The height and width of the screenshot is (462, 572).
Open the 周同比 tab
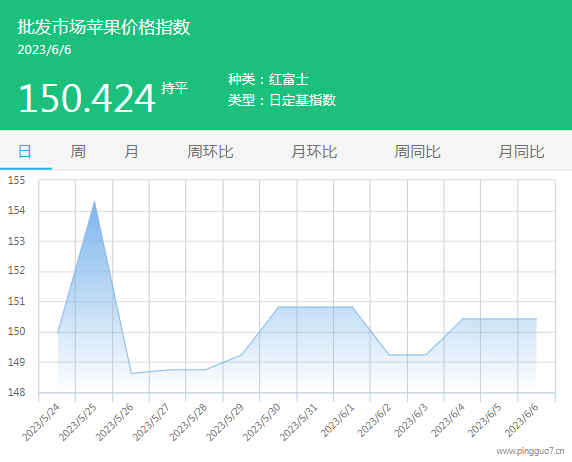418,151
